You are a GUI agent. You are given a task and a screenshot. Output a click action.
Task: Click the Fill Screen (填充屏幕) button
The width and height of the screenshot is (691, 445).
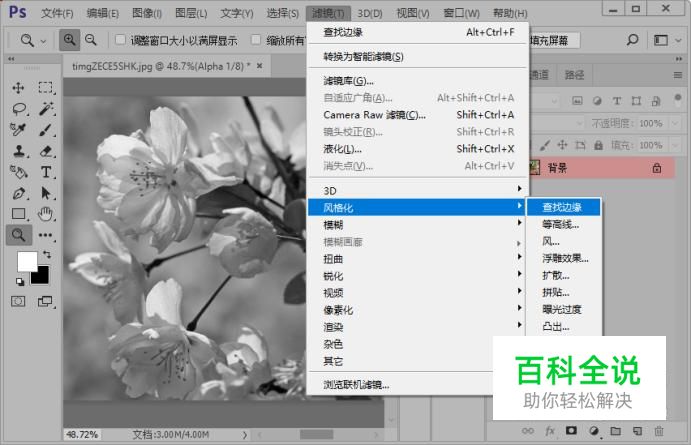pyautogui.click(x=554, y=41)
